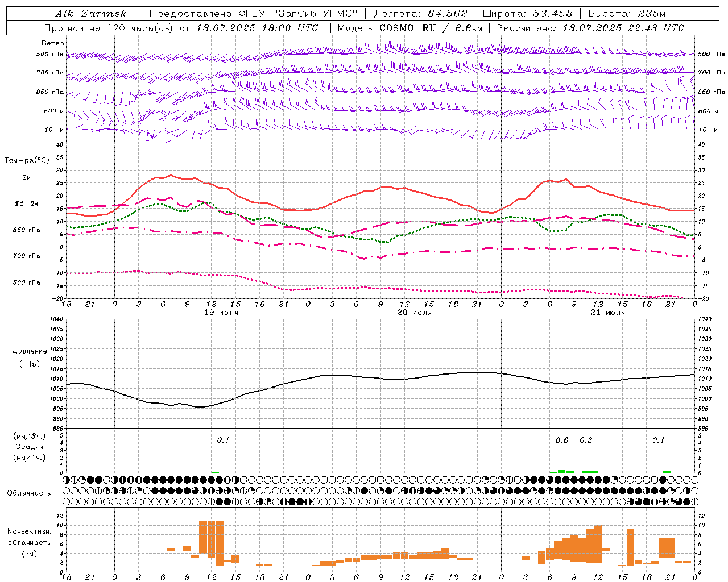This screenshot has height=582, width=728.
Task: Click the Осадки precipitation label
Action: [29, 447]
